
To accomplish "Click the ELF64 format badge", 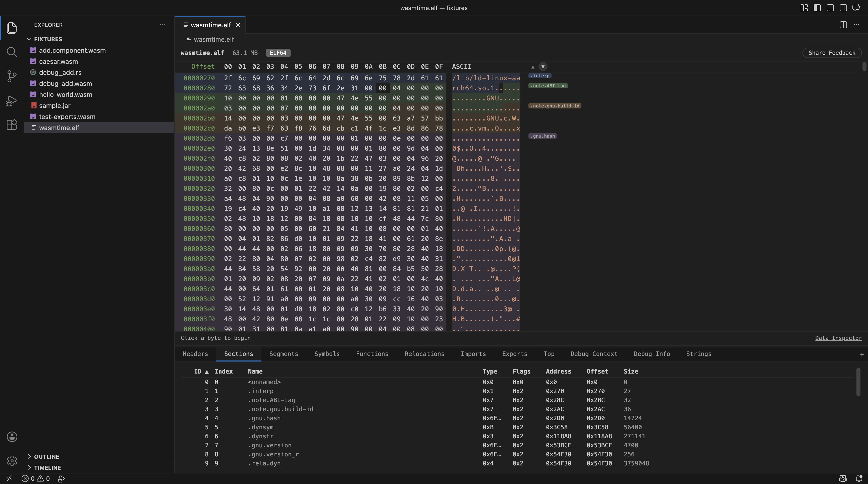I will pos(278,53).
